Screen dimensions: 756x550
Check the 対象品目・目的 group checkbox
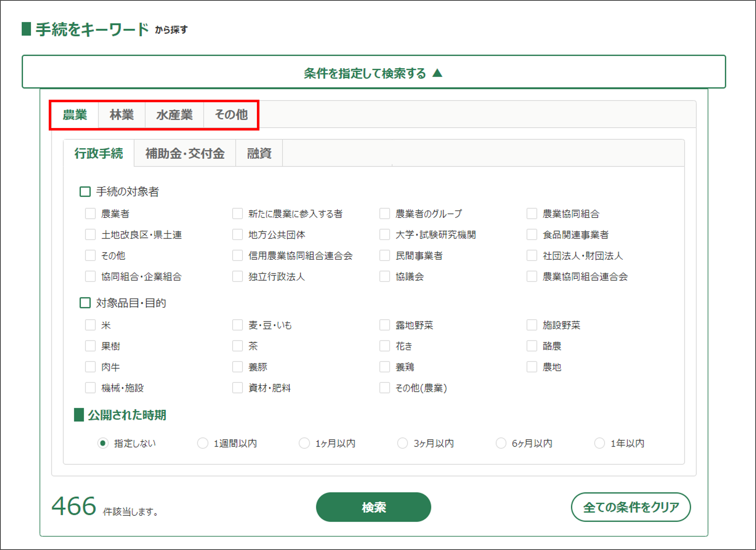[85, 303]
